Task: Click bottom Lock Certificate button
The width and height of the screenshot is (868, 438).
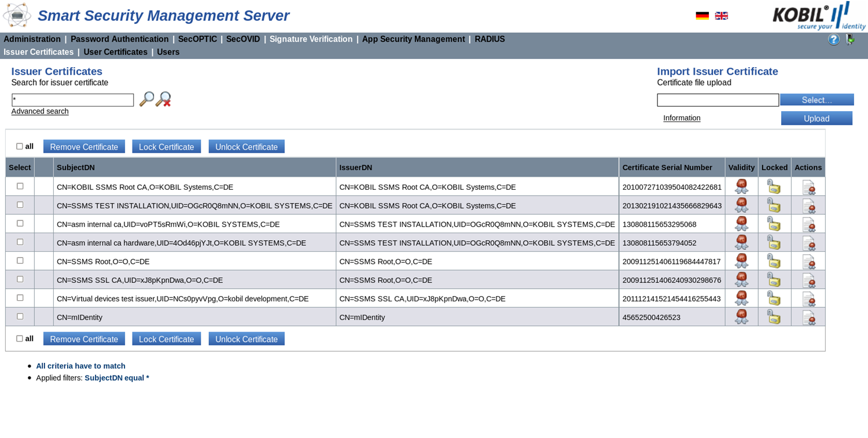Action: (167, 338)
